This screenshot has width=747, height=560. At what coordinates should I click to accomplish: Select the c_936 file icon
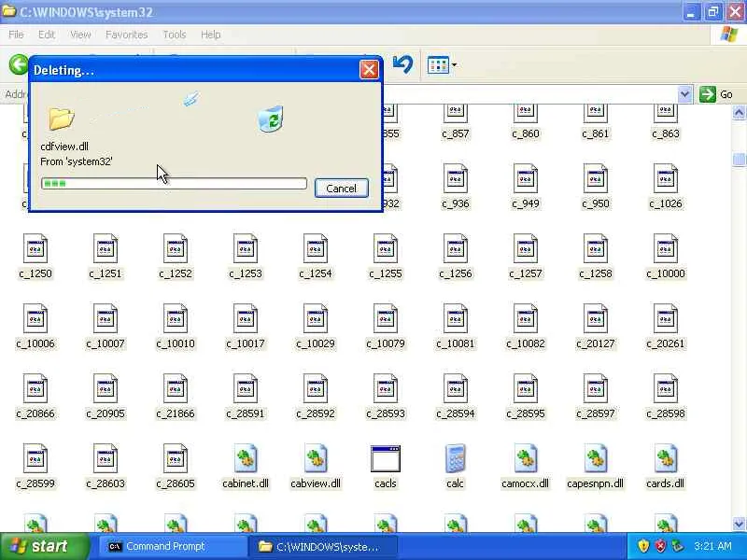coord(456,178)
